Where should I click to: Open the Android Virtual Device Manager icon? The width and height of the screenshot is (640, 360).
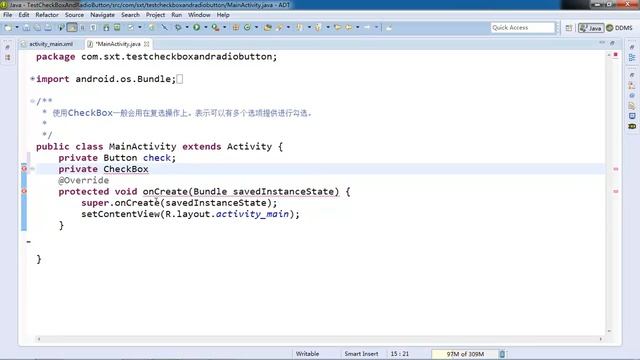coord(117,28)
